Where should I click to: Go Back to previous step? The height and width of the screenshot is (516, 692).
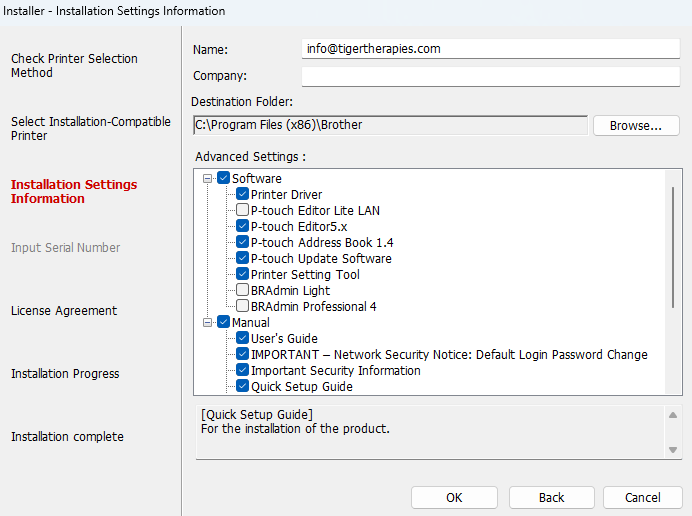(x=552, y=497)
